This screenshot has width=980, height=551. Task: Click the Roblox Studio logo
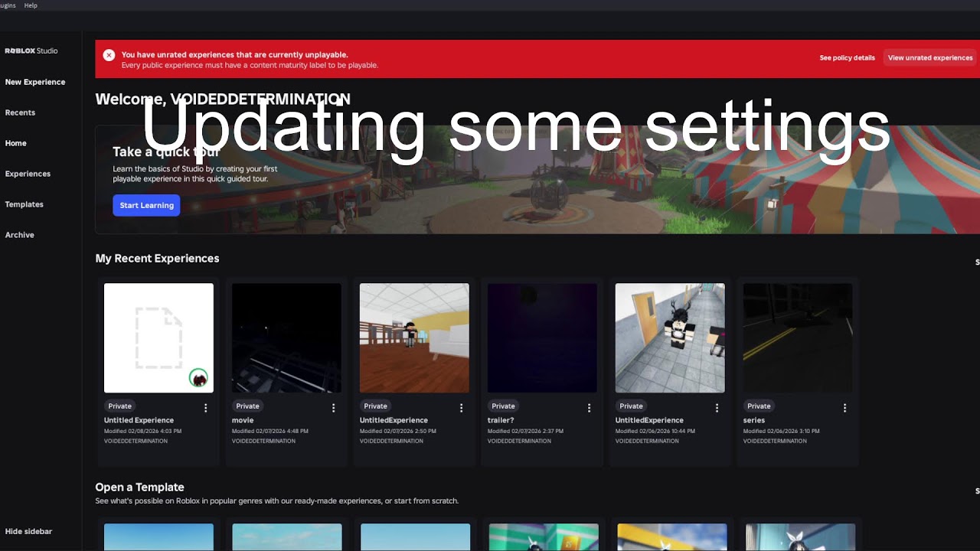[31, 51]
